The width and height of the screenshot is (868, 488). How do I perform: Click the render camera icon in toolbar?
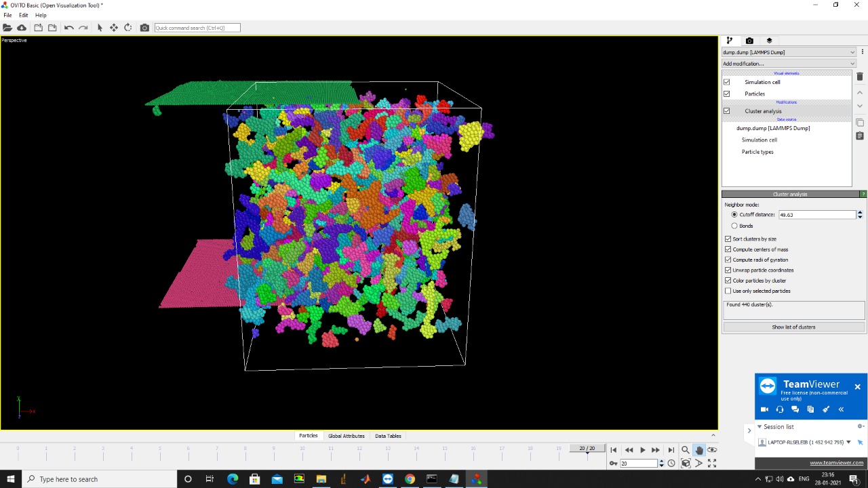click(x=144, y=28)
